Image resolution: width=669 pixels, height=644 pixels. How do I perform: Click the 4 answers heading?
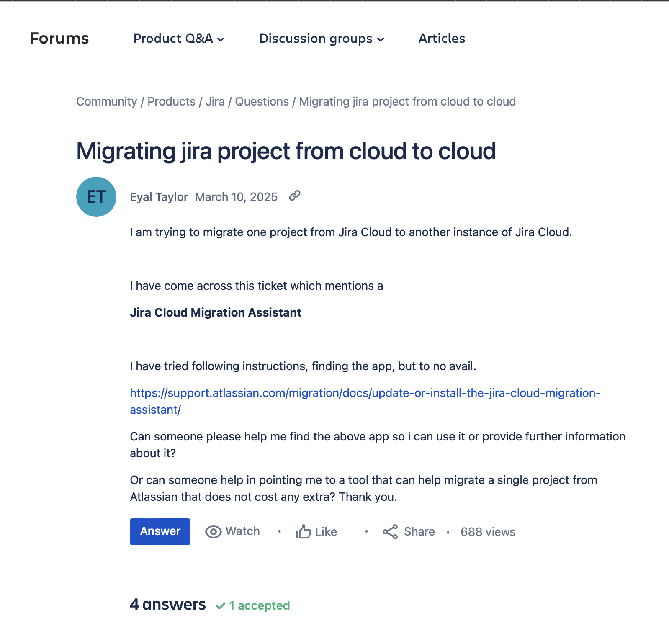168,604
